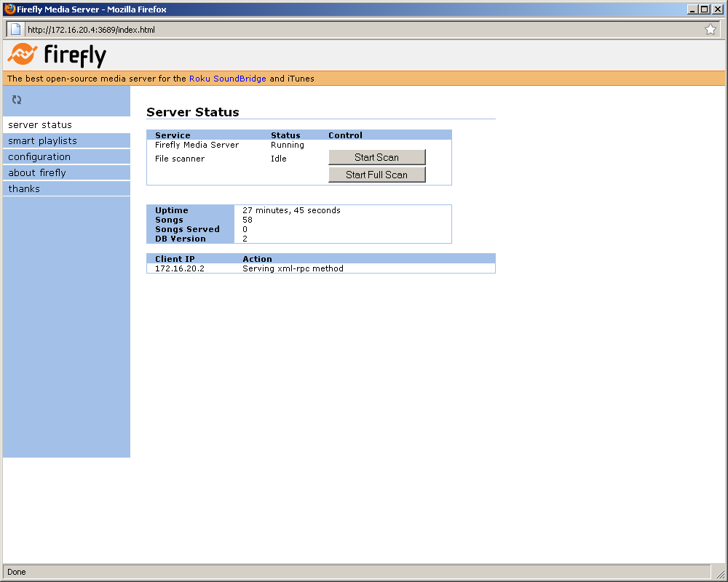The height and width of the screenshot is (582, 728).
Task: Click the DB Version value 2
Action: click(x=245, y=239)
